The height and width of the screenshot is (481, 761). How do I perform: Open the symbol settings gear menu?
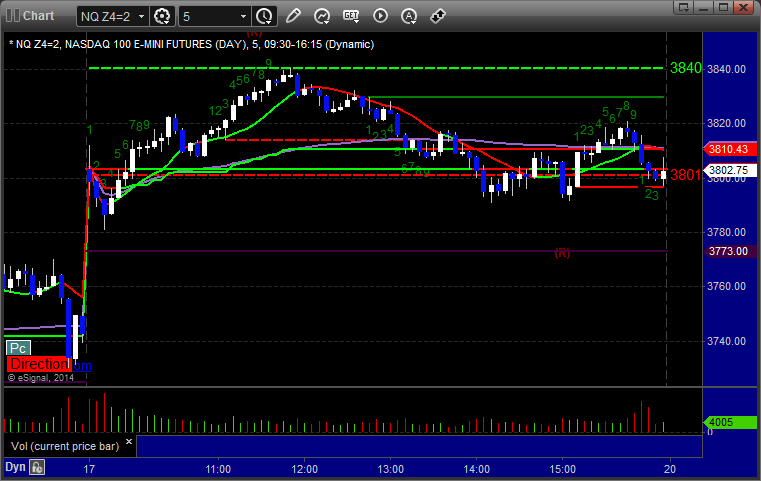[162, 16]
